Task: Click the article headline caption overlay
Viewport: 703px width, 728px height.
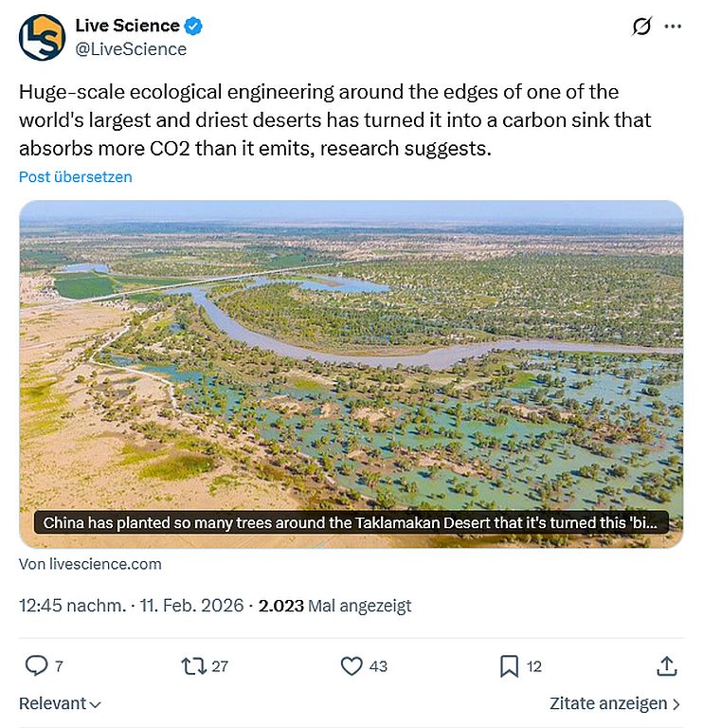Action: (x=351, y=523)
